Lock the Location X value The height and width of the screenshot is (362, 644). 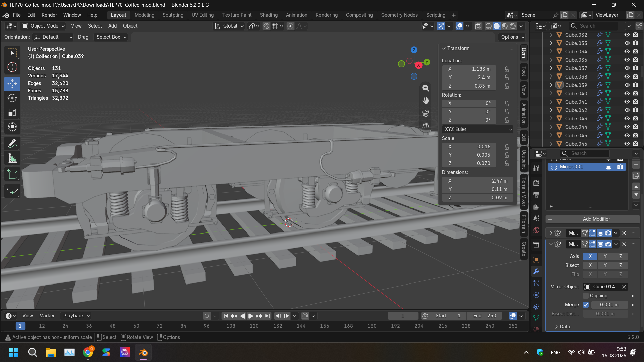tap(507, 69)
